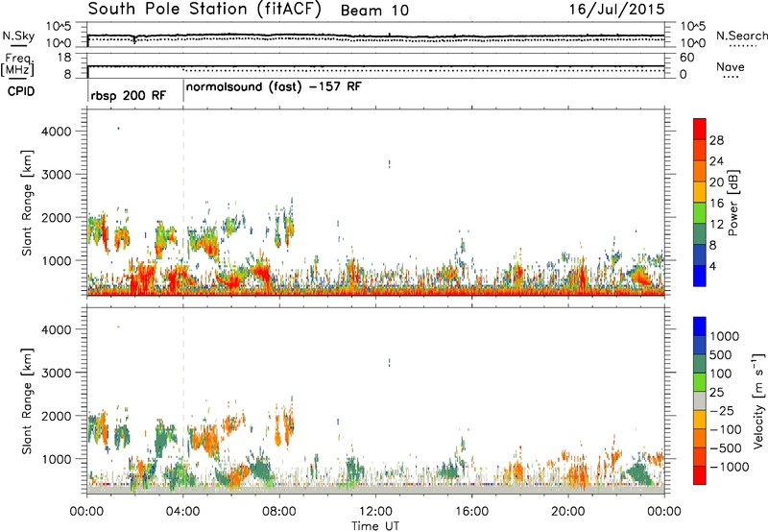Screen dimensions: 768x532
Task: Click the isolated echo near 3000 km in velocity panel
Action: pos(390,362)
